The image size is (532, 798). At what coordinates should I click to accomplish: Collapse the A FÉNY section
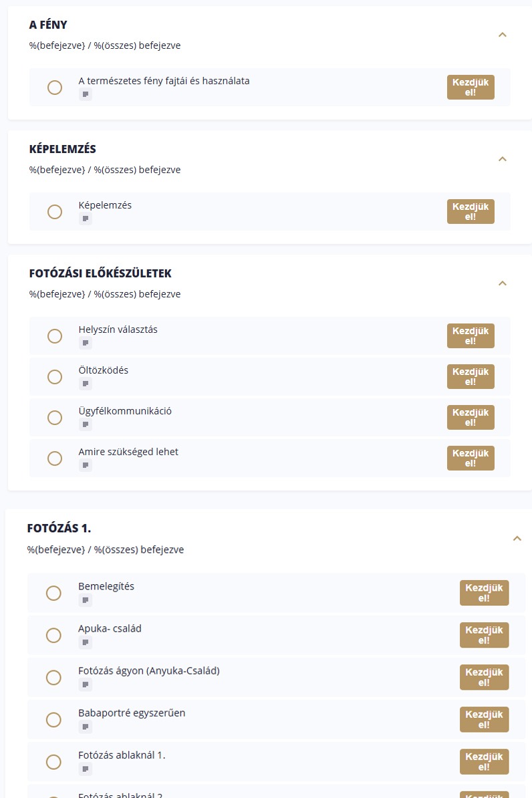(503, 35)
